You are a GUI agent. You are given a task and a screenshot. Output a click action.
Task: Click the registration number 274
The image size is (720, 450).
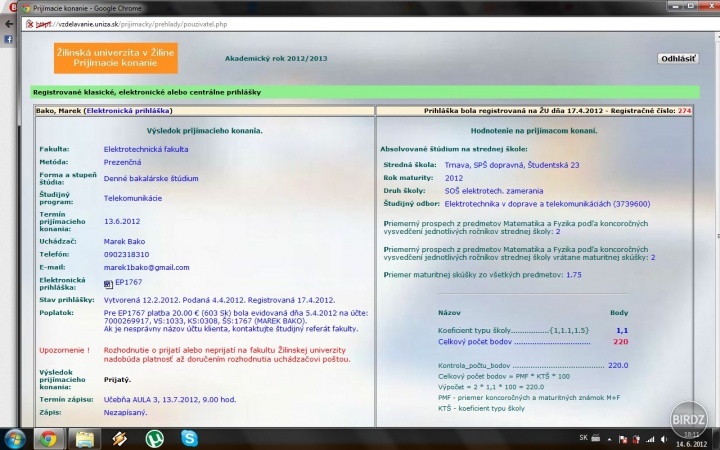point(684,111)
